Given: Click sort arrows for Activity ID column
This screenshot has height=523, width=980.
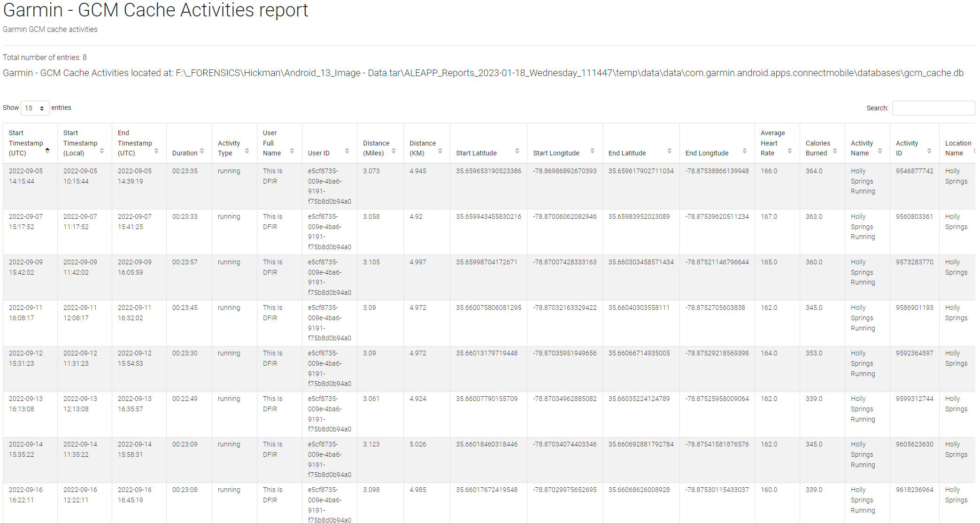Looking at the screenshot, I should tap(929, 151).
